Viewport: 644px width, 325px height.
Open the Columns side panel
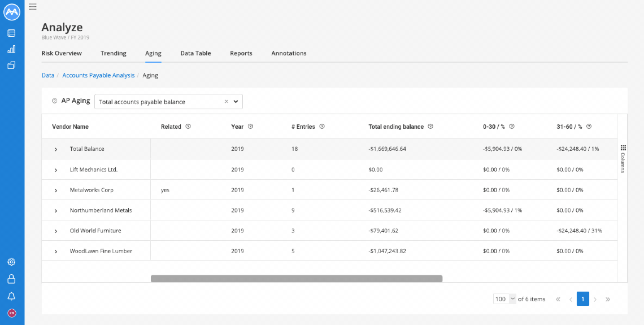click(623, 159)
